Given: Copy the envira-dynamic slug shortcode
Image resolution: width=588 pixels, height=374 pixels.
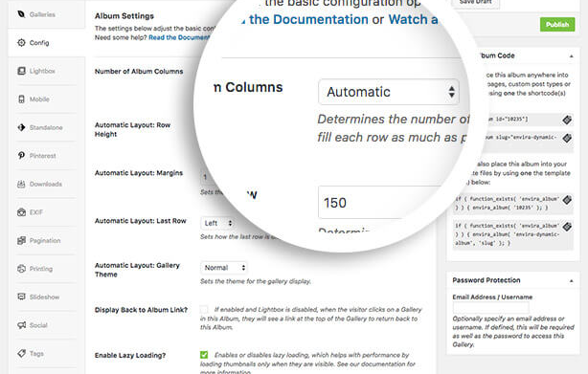Looking at the screenshot, I should click(567, 138).
